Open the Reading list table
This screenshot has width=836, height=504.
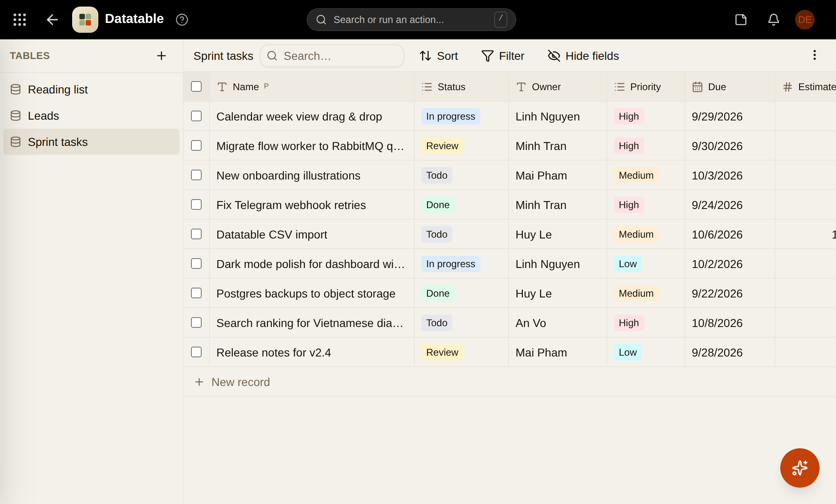click(x=91, y=89)
